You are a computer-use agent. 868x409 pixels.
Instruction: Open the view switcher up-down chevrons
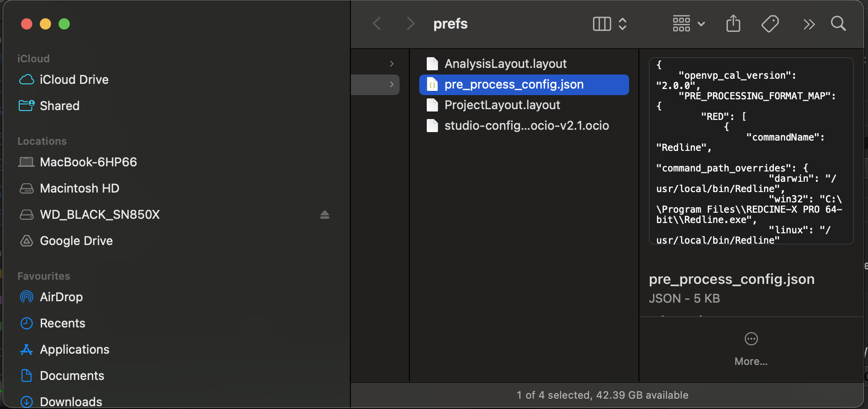coord(623,24)
